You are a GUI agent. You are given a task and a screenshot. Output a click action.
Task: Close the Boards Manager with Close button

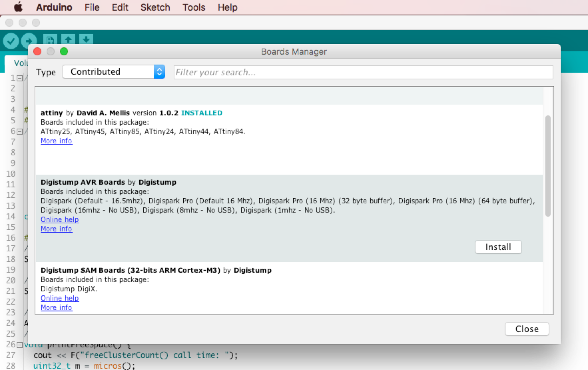pos(527,329)
